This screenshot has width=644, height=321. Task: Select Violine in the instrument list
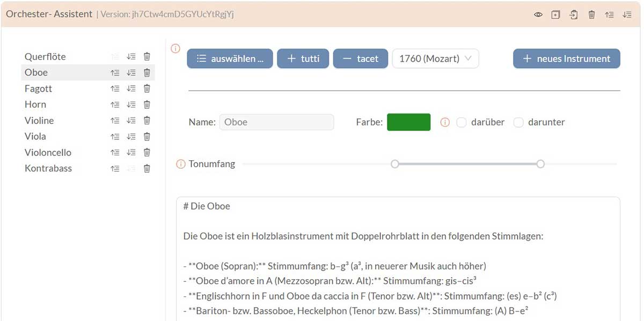point(39,121)
